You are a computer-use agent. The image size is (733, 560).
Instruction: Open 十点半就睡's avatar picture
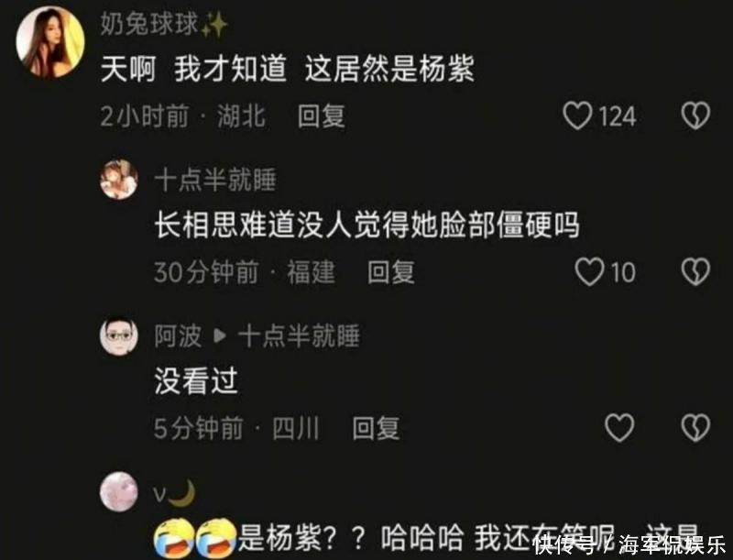coord(119,180)
